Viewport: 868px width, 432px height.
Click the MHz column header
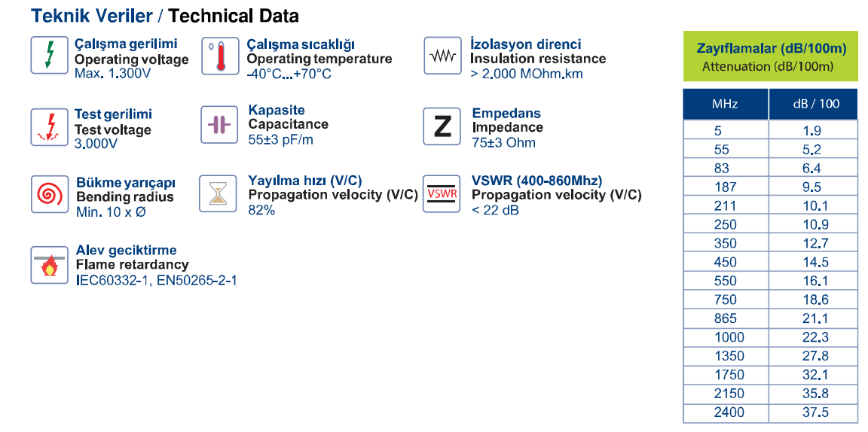coord(725,103)
